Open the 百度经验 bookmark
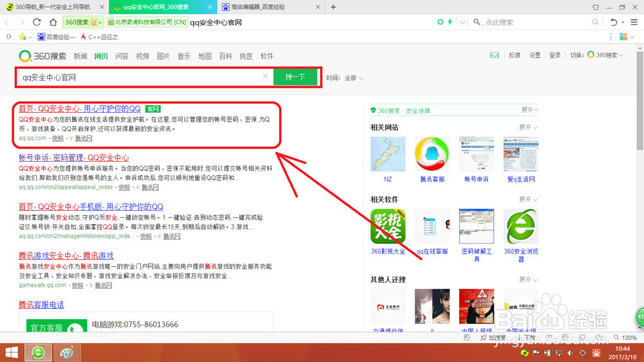This screenshot has height=362, width=644. [57, 37]
